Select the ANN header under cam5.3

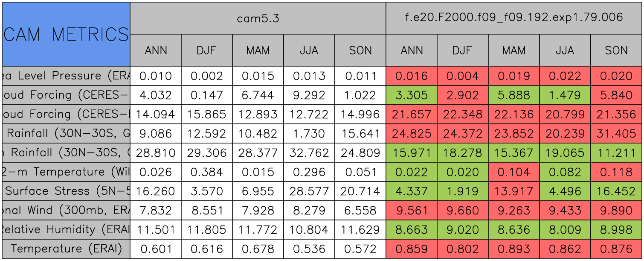pos(156,50)
